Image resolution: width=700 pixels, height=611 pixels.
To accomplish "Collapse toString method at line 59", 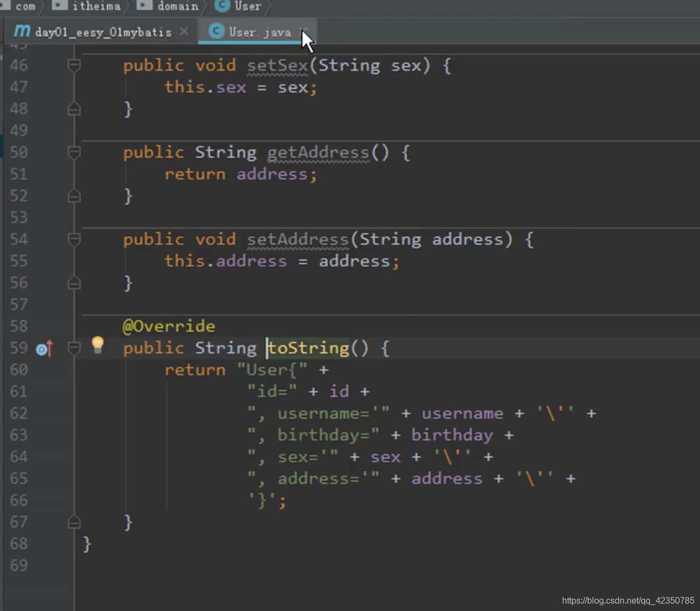I will [74, 348].
